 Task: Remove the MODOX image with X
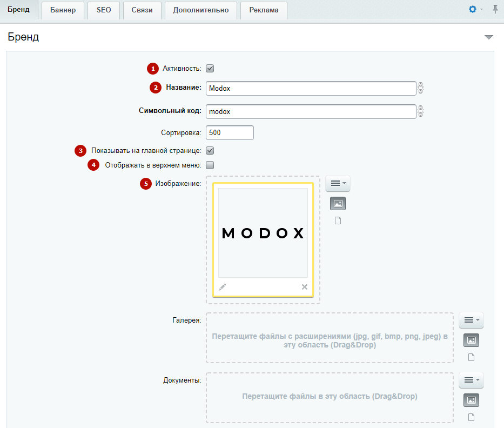coord(304,287)
